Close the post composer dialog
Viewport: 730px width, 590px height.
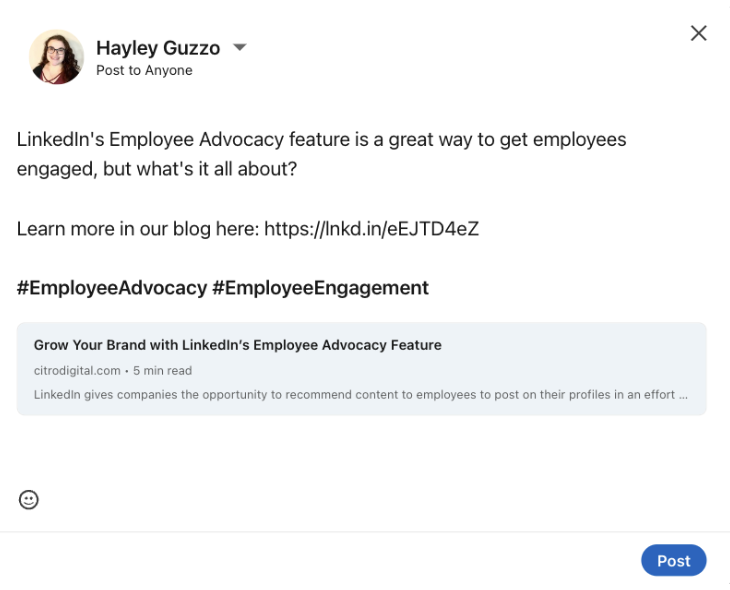(x=698, y=33)
